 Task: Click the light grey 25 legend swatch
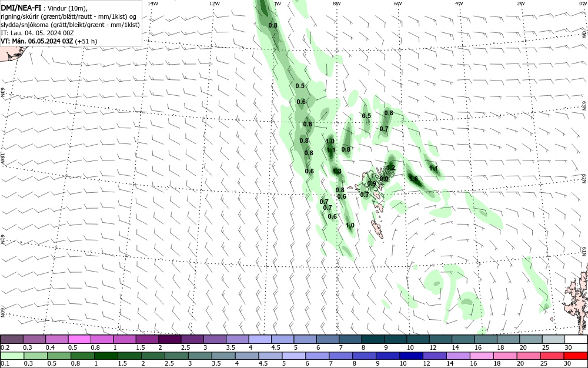554,340
